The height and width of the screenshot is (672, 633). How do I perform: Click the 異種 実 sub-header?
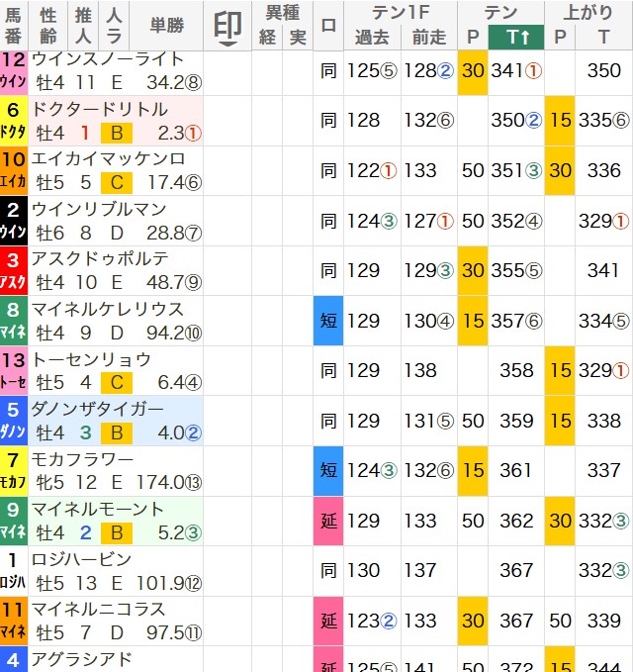298,38
